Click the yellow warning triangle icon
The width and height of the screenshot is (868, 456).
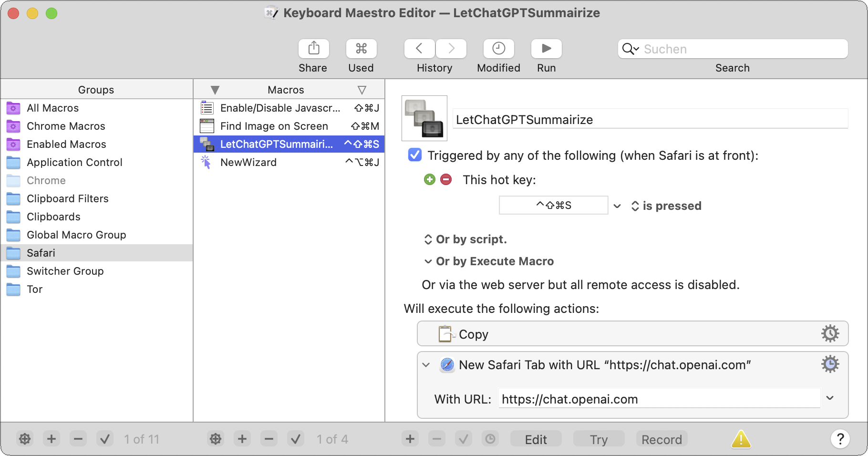(741, 439)
